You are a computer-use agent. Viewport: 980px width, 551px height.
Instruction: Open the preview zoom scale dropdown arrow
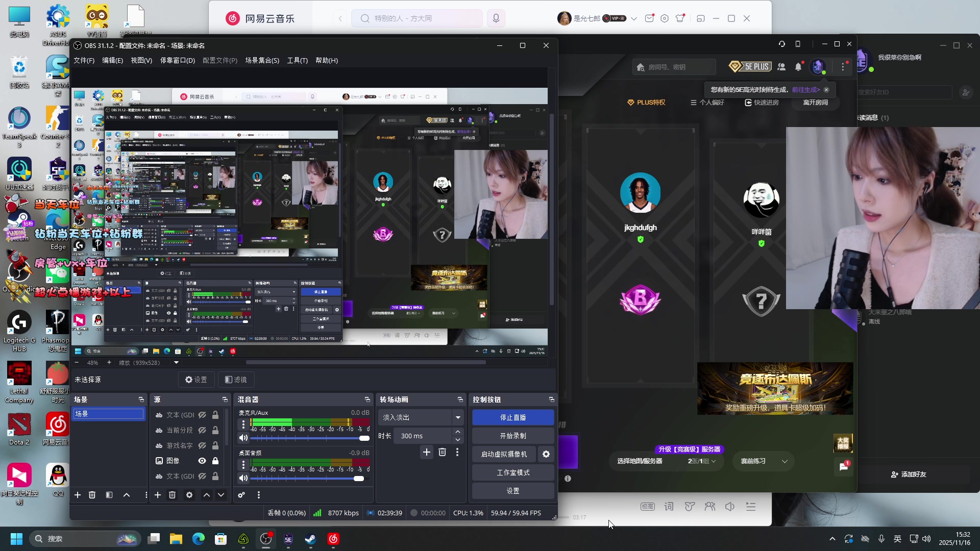[176, 363]
